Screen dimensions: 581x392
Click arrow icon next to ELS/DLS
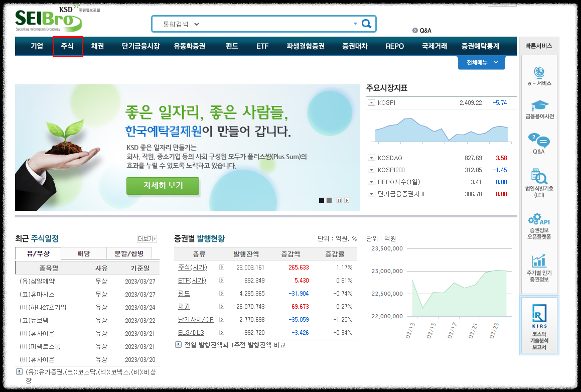[x=222, y=332]
